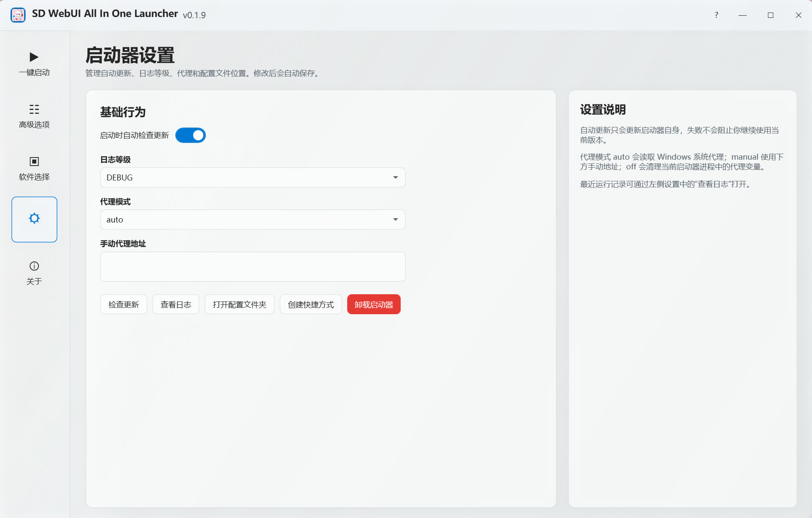Click the v0.1.9 version label
The width and height of the screenshot is (812, 518).
click(194, 15)
